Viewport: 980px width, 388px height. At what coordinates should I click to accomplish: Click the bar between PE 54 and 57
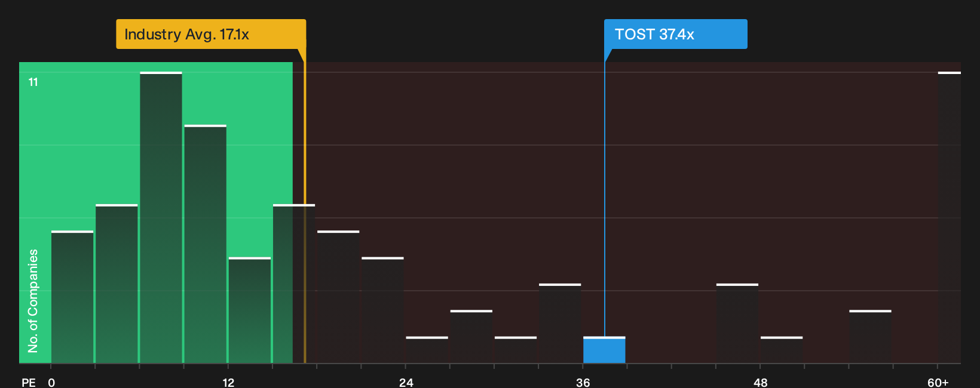[x=870, y=337]
